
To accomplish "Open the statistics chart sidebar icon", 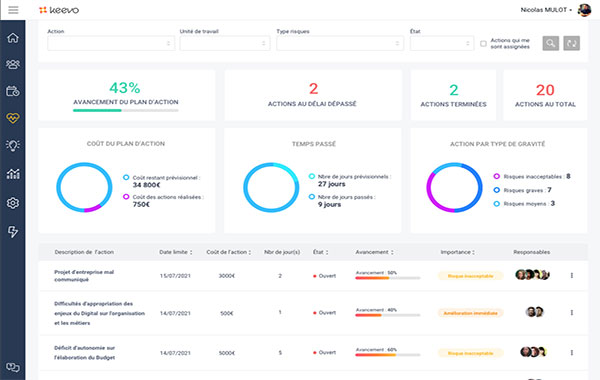I will (x=13, y=174).
